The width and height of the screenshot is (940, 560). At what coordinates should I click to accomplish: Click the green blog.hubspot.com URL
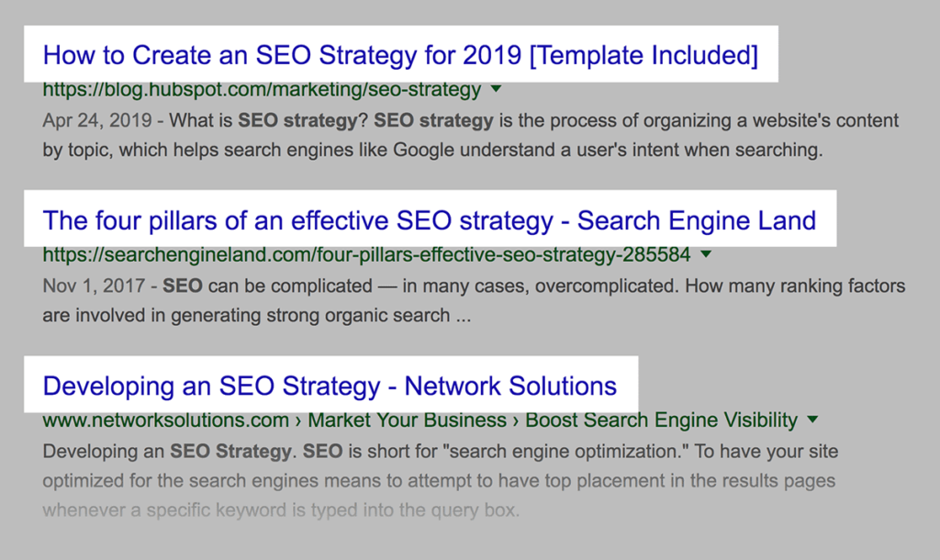[262, 90]
